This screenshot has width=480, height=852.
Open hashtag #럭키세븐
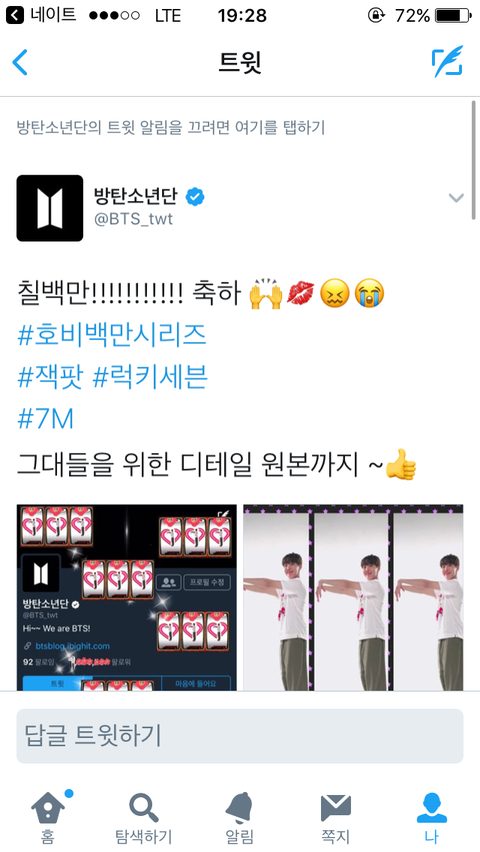point(150,377)
